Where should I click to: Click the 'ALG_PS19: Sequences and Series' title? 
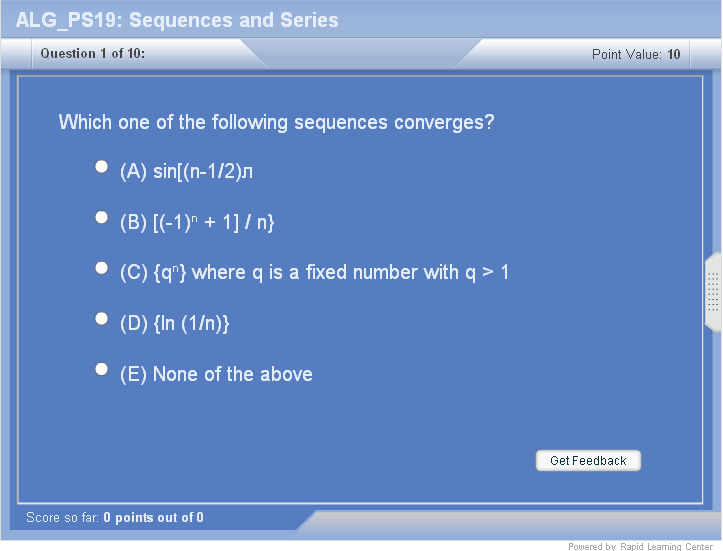click(x=178, y=20)
